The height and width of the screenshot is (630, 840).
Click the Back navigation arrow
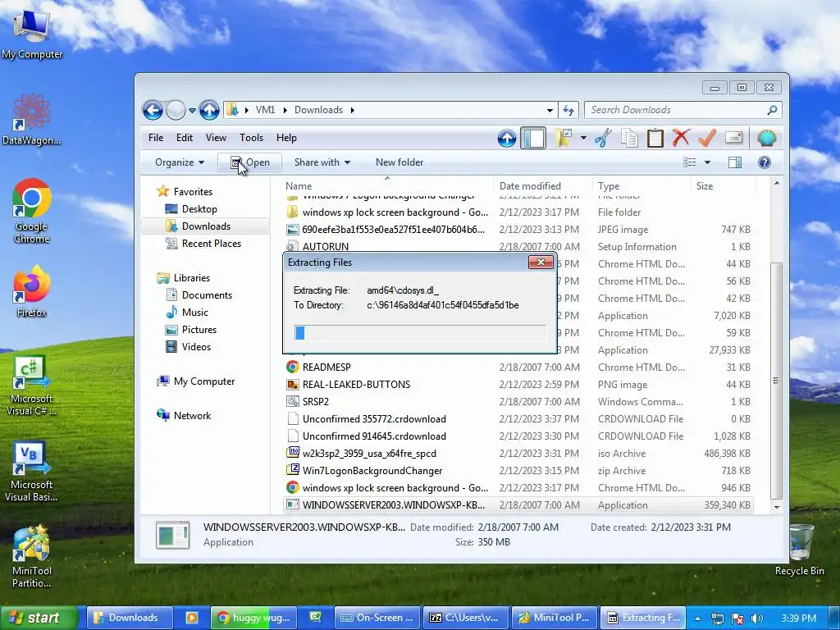pyautogui.click(x=153, y=111)
